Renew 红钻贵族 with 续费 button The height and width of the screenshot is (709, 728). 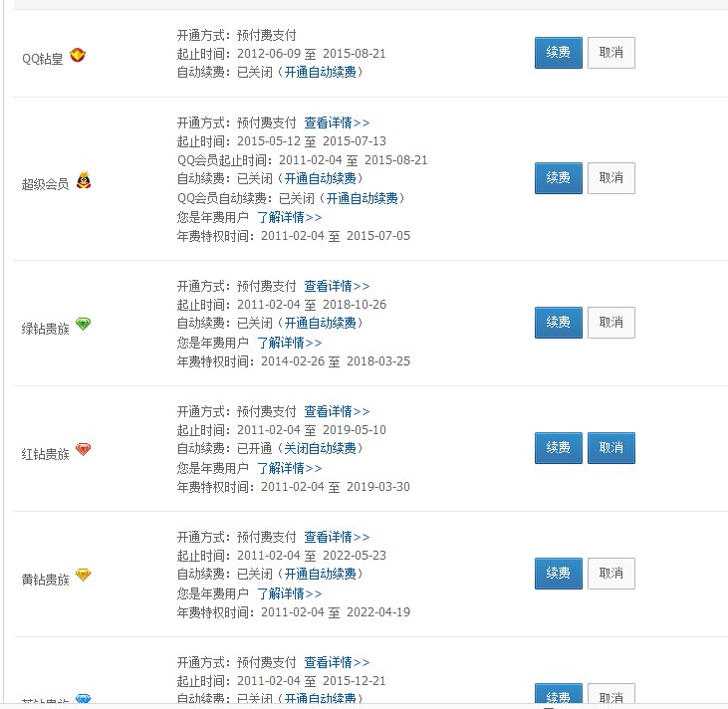[558, 447]
